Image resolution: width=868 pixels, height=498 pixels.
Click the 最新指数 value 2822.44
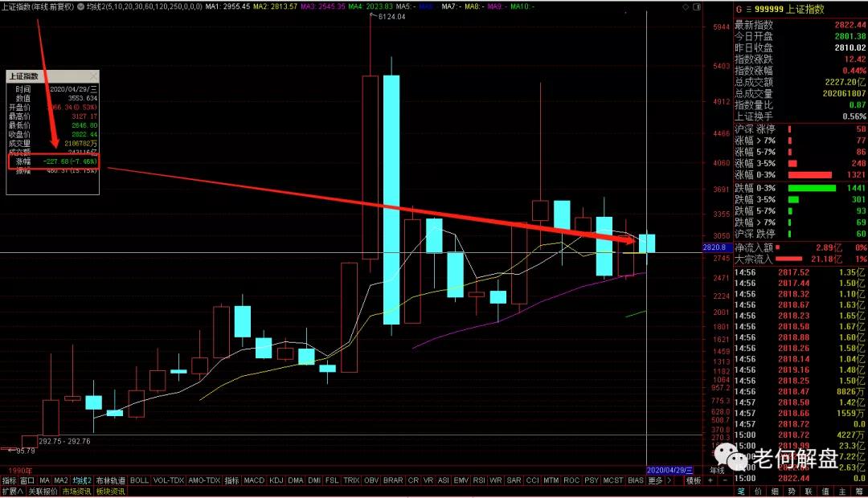click(x=850, y=25)
